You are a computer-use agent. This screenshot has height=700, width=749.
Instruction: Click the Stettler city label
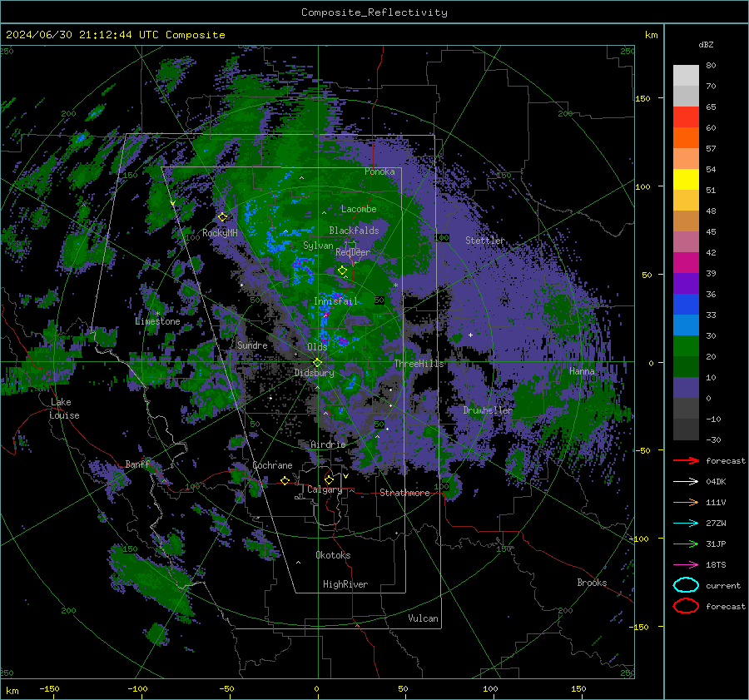click(x=485, y=241)
